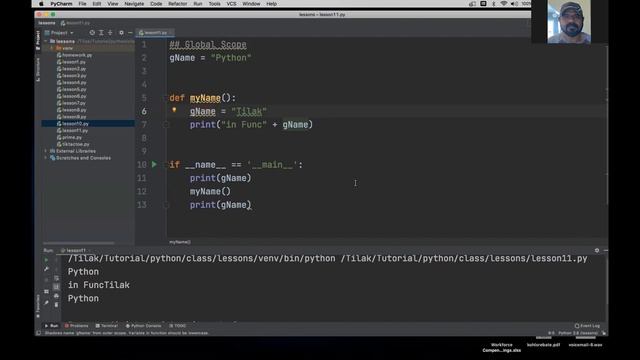
Task: Open the Tools menu
Action: 214,4
